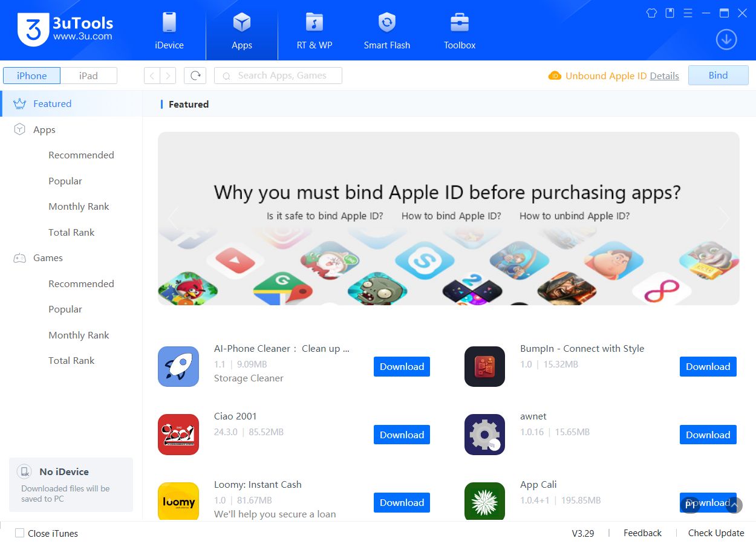The height and width of the screenshot is (544, 756).
Task: Select Featured in the sidebar
Action: [x=71, y=104]
